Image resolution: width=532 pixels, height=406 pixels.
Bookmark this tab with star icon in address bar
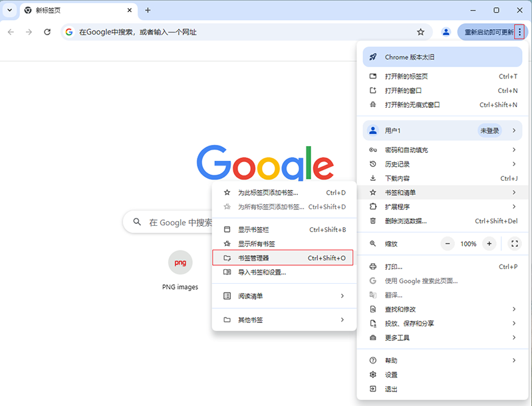click(x=421, y=32)
